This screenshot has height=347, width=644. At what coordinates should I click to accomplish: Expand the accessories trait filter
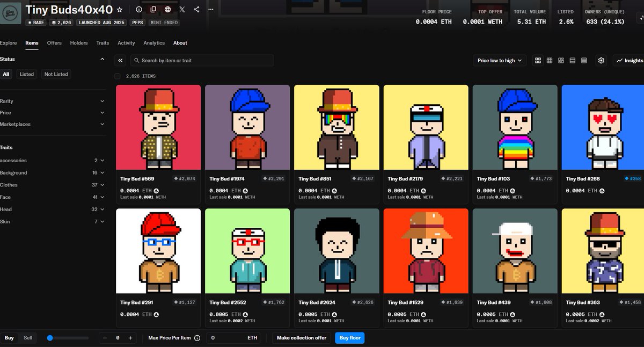[x=52, y=161]
